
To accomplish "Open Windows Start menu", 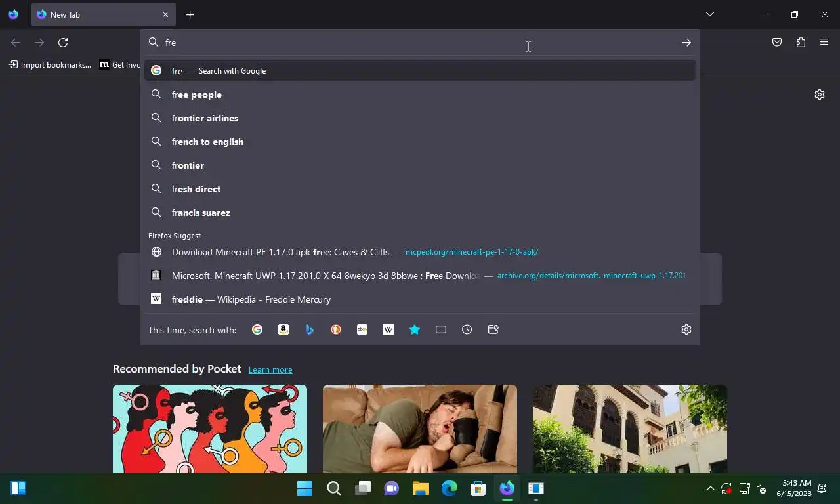I will point(304,488).
